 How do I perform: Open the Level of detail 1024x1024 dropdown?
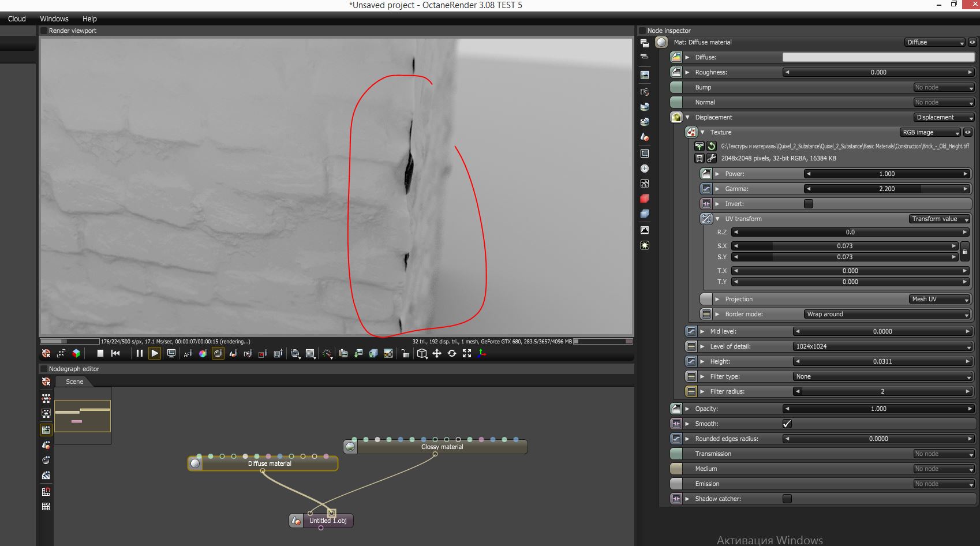(x=882, y=346)
